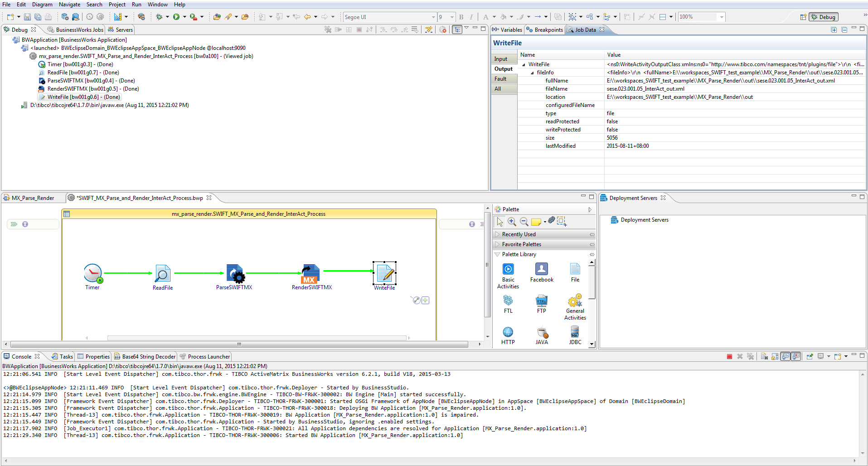Open the Diagram menu

click(42, 5)
